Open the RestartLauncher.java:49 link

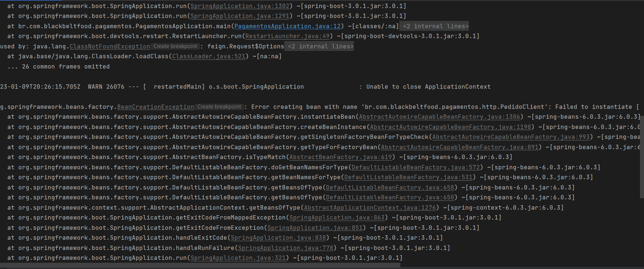(287, 36)
